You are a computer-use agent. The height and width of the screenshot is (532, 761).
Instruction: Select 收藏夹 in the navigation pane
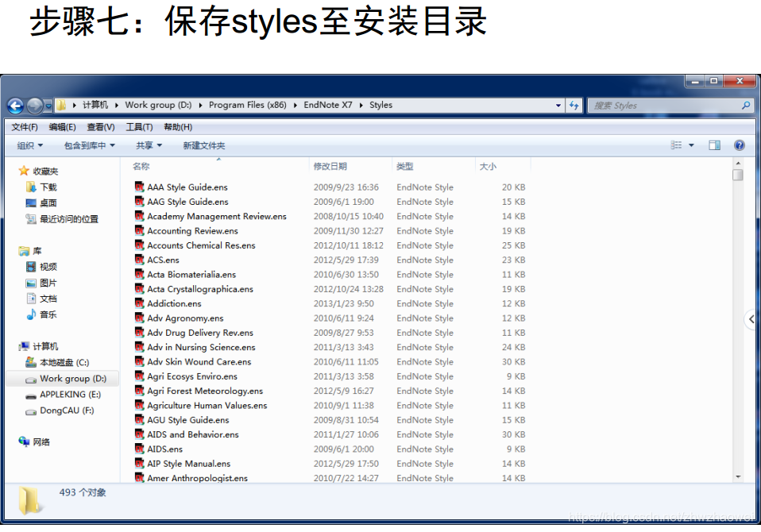pos(38,172)
